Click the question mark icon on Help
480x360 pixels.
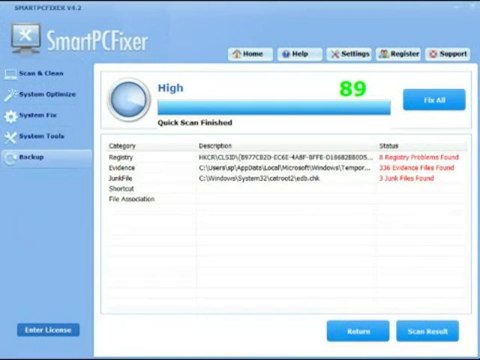pyautogui.click(x=286, y=54)
